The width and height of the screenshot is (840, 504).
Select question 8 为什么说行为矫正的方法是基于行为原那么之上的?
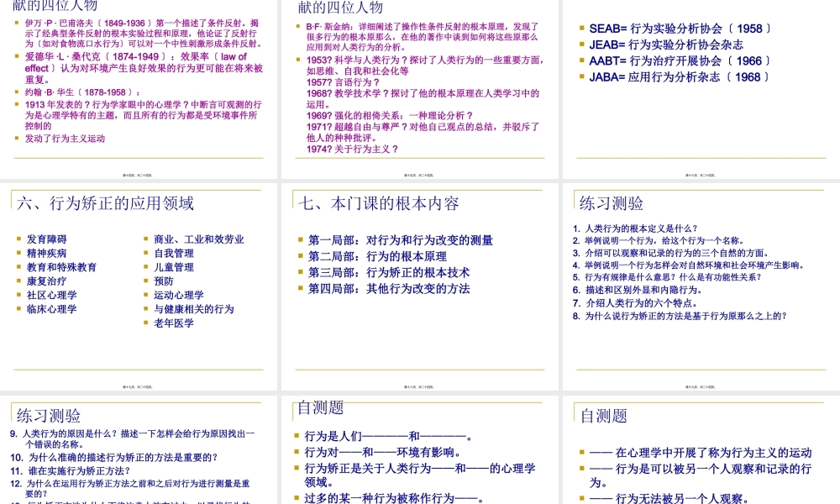coord(685,317)
